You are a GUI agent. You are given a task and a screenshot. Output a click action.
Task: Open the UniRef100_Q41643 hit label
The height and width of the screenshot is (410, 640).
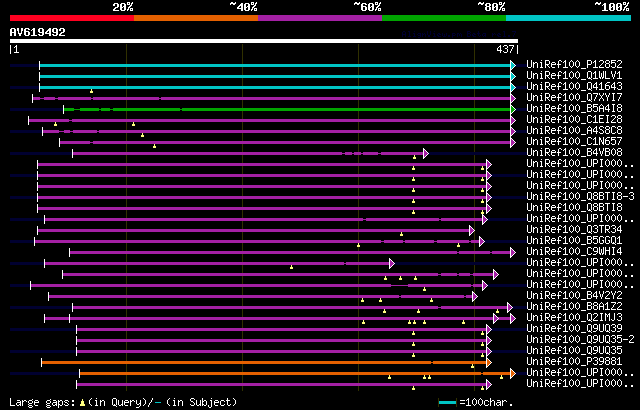(x=574, y=86)
